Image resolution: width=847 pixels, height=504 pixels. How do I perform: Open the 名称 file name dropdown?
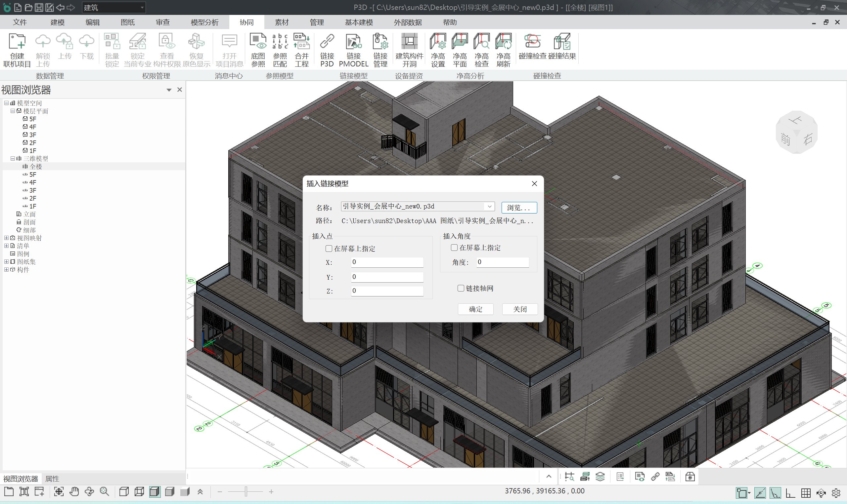pyautogui.click(x=489, y=207)
